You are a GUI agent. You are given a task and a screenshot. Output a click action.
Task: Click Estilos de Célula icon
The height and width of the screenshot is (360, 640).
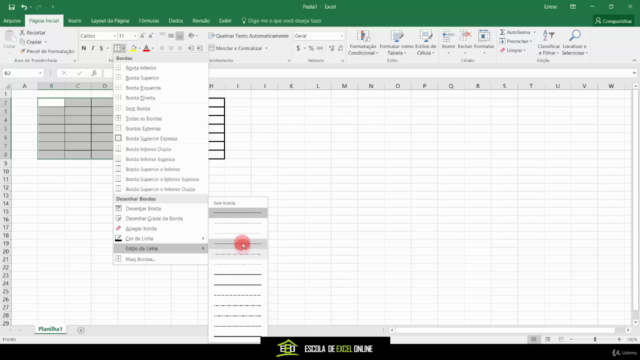(x=426, y=36)
